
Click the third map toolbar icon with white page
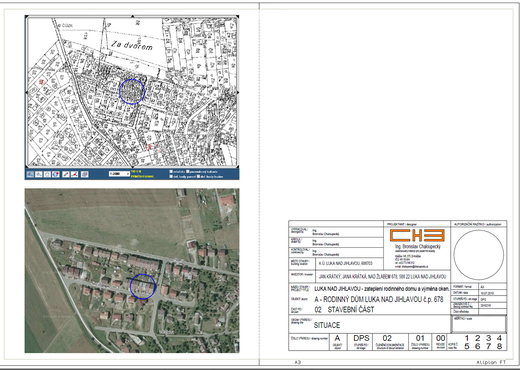point(47,174)
